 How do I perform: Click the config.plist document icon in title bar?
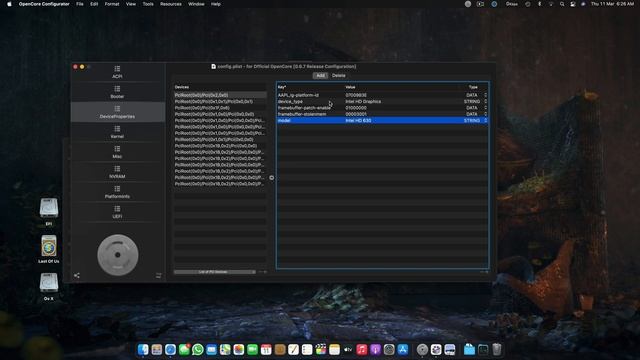(213, 66)
